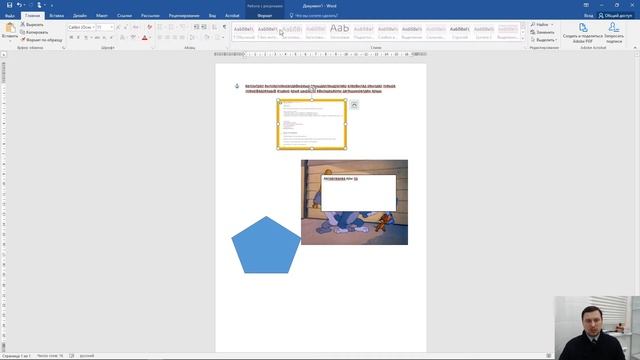640x360 pixels.
Task: Toggle show paragraph marks pilcrow
Action: tap(224, 27)
